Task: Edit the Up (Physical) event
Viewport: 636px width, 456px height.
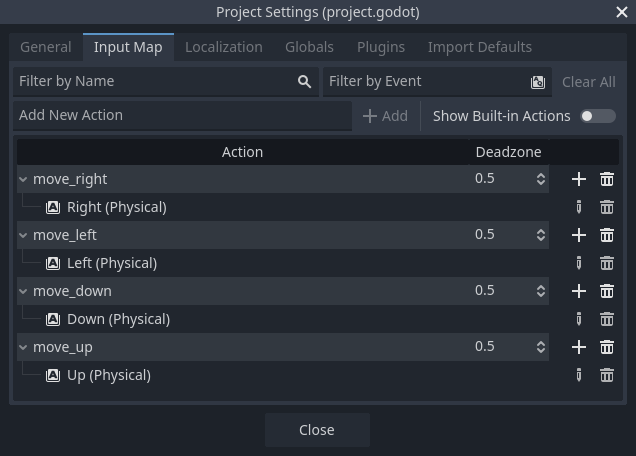Action: tap(578, 375)
